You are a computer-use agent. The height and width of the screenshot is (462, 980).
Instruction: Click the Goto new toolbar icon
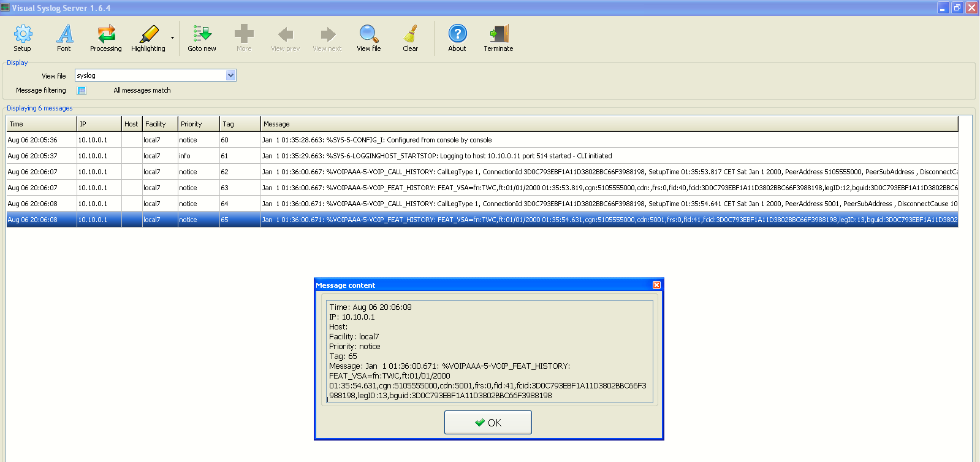(202, 39)
